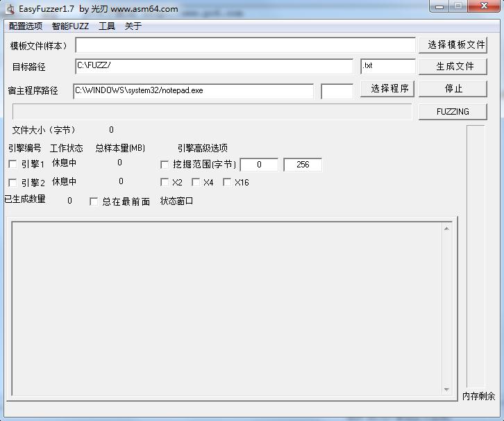The image size is (504, 421).
Task: Click 休息中 status beside 引擎2
Action: click(65, 181)
